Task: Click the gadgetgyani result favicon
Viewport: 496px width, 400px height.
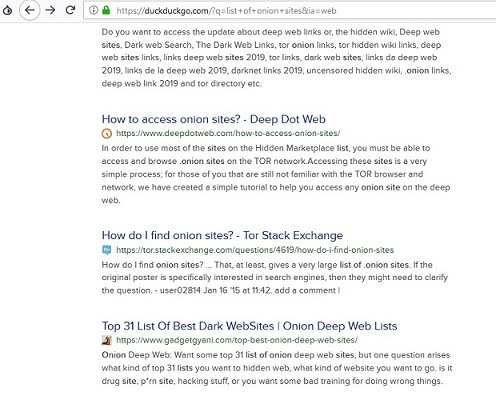Action: click(x=107, y=340)
